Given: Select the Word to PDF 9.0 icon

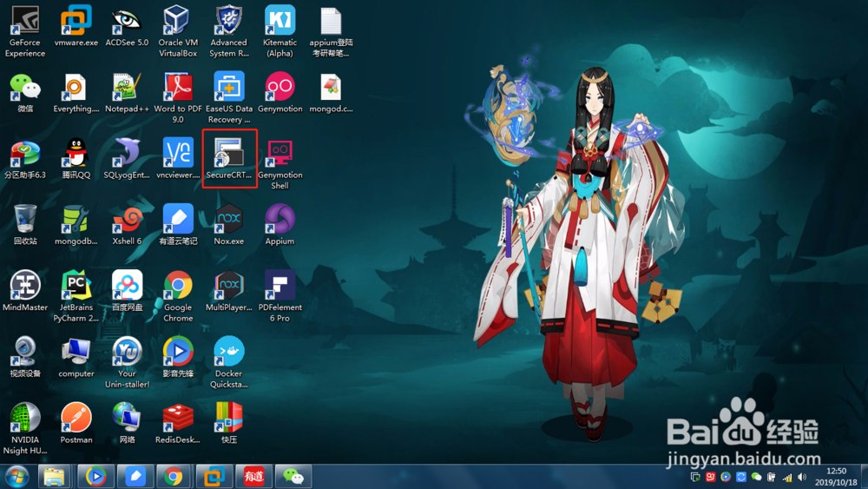Looking at the screenshot, I should tap(178, 97).
